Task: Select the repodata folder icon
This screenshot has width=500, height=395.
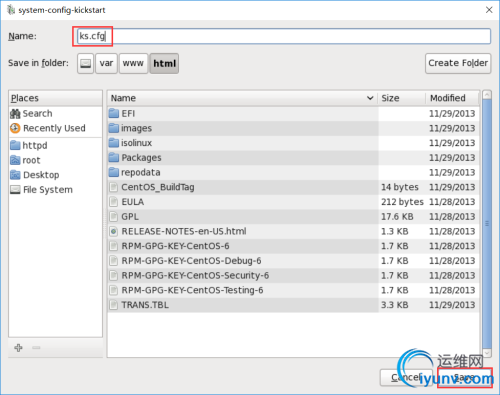Action: tap(114, 172)
